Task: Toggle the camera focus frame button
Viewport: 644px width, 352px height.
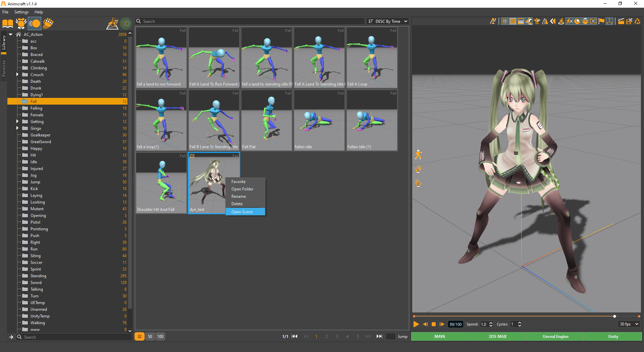Action: (593, 21)
